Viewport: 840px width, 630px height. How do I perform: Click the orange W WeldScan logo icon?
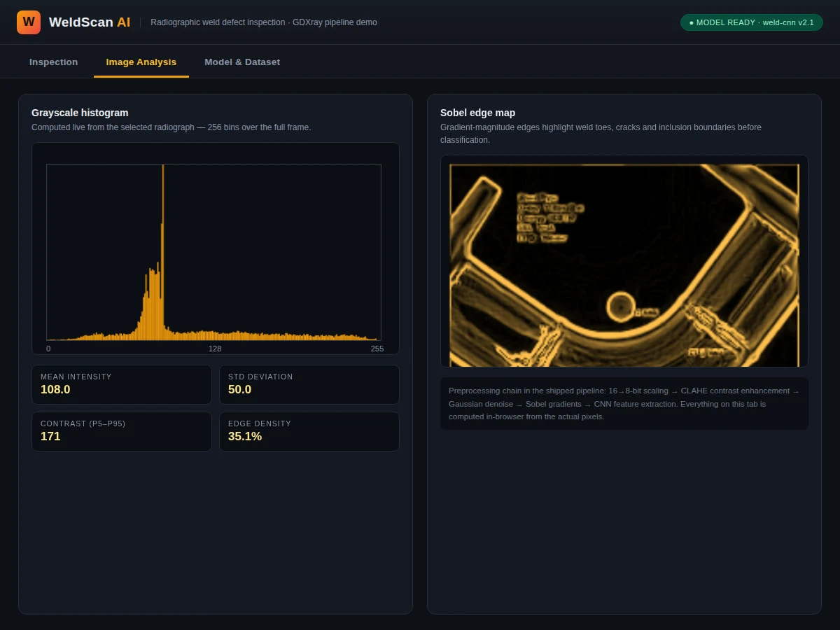pos(29,22)
